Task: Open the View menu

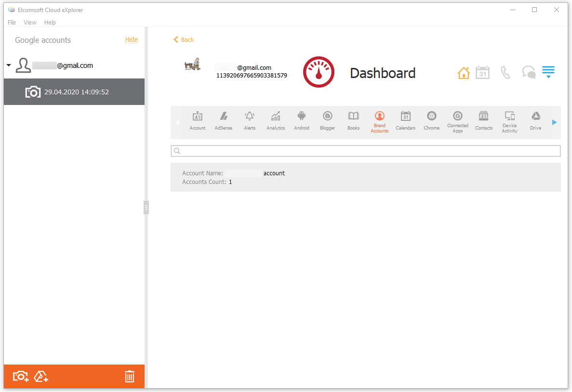Action: point(30,22)
